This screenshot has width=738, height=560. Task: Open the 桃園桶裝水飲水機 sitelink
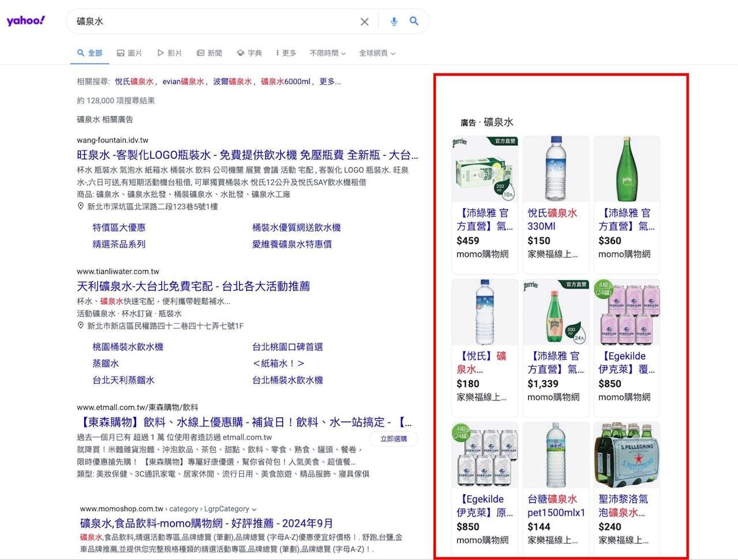click(128, 347)
